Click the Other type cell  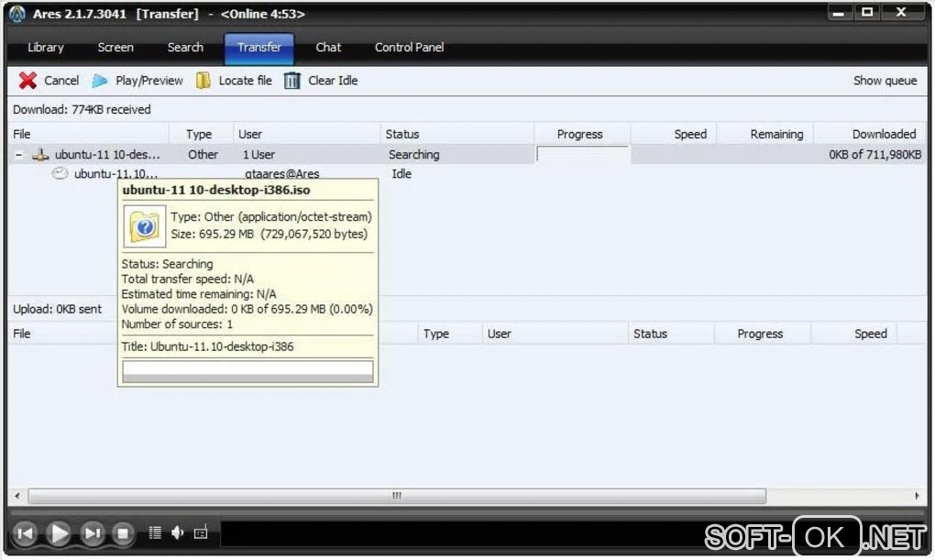pyautogui.click(x=203, y=155)
